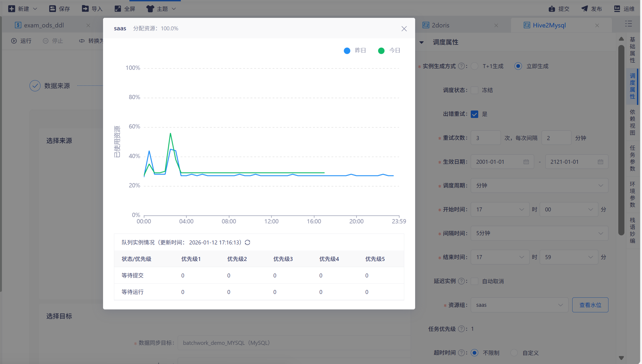Image resolution: width=642 pixels, height=364 pixels.
Task: Open the 任务参数 side tab
Action: coord(632,158)
